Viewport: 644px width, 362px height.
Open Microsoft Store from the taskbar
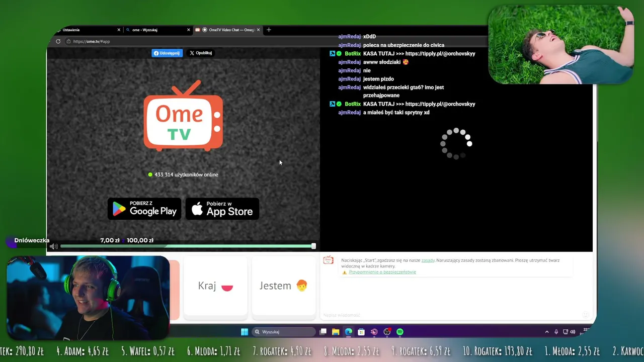click(x=361, y=332)
